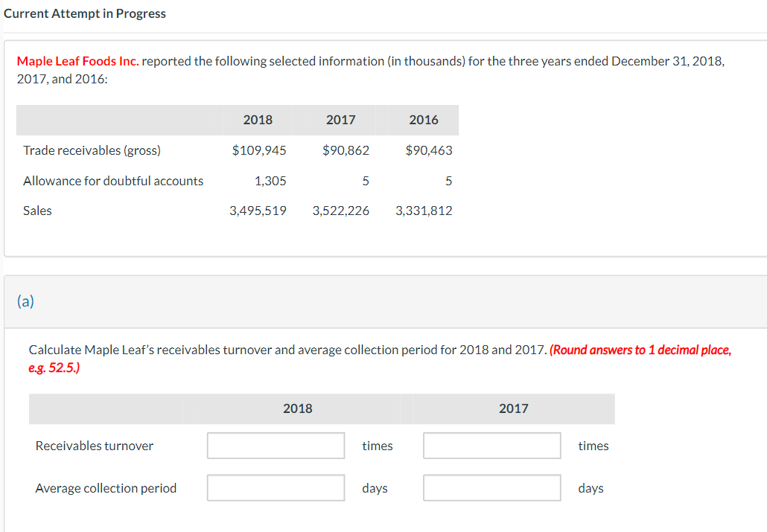Click the 2018 Average collection period input
Image resolution: width=767 pixels, height=532 pixels.
[x=276, y=487]
